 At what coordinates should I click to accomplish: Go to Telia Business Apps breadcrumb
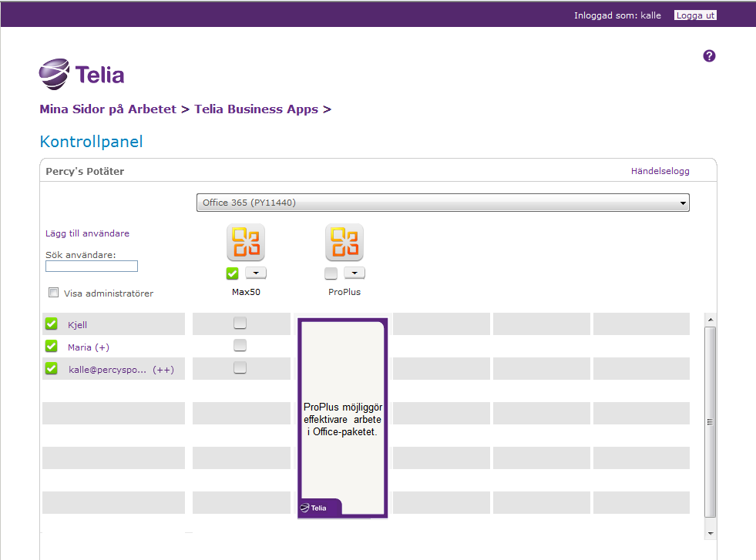tap(257, 109)
